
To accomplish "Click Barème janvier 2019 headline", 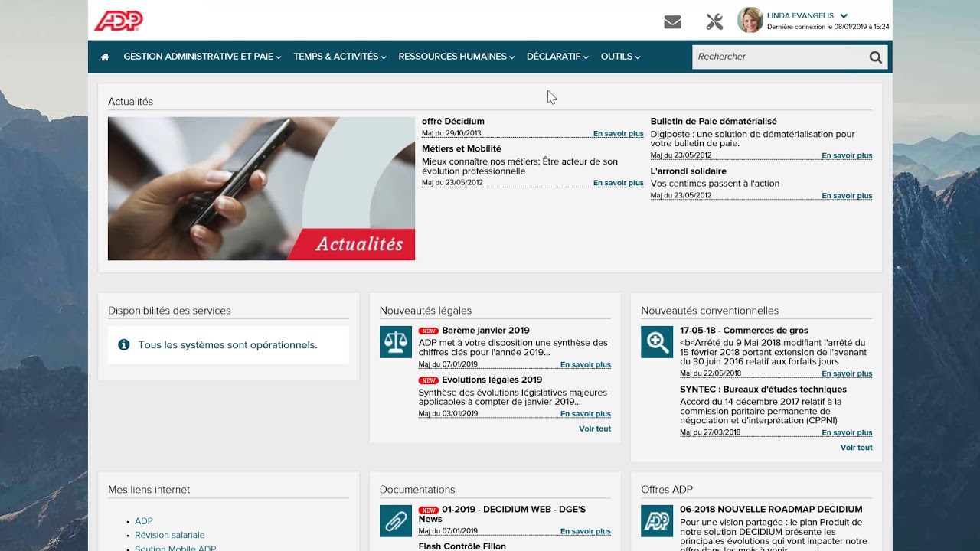I will click(485, 331).
